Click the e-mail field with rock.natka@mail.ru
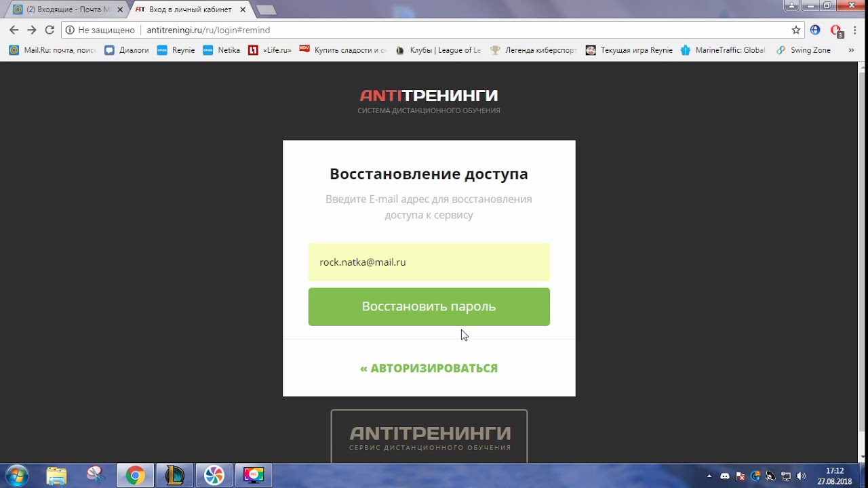The image size is (868, 488). pos(429,262)
